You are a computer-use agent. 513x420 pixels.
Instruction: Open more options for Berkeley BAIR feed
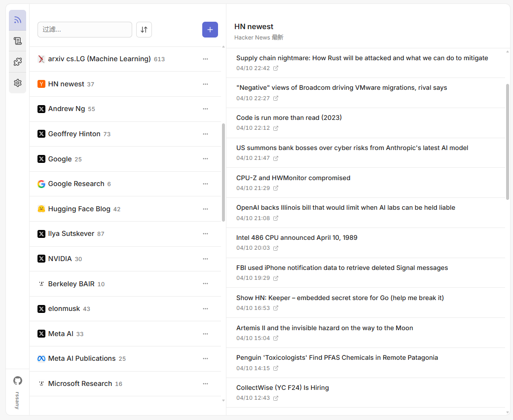pos(206,284)
